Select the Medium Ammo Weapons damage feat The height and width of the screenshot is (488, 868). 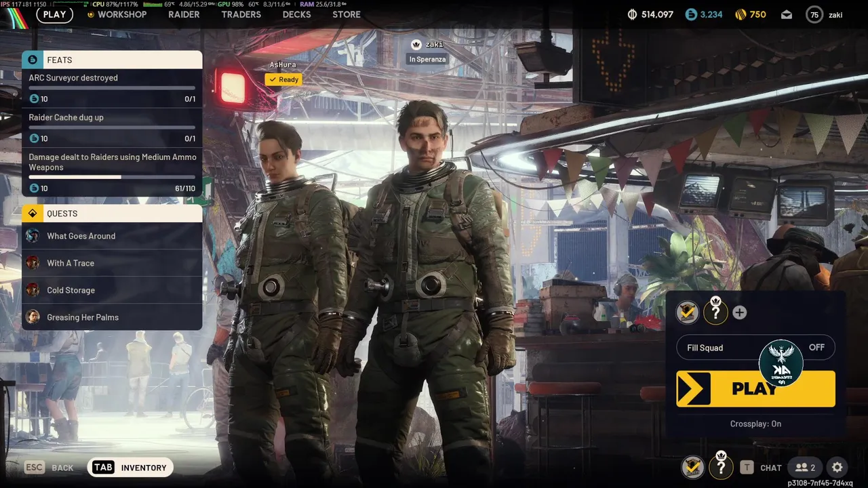coord(112,172)
